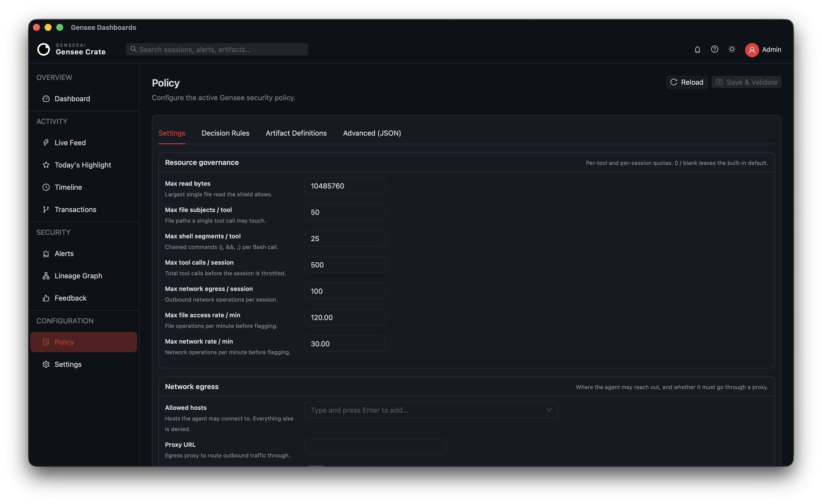Click Max network rate / min field
Image resolution: width=822 pixels, height=504 pixels.
(345, 344)
